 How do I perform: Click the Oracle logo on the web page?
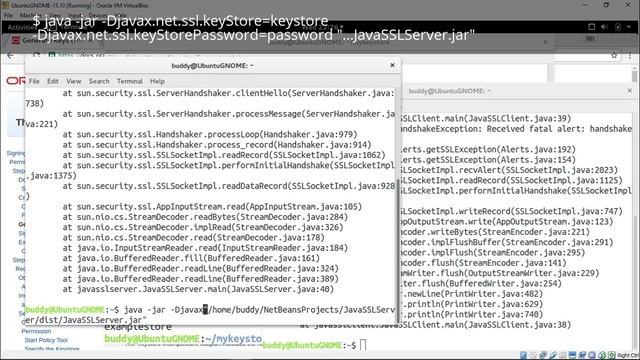point(16,81)
